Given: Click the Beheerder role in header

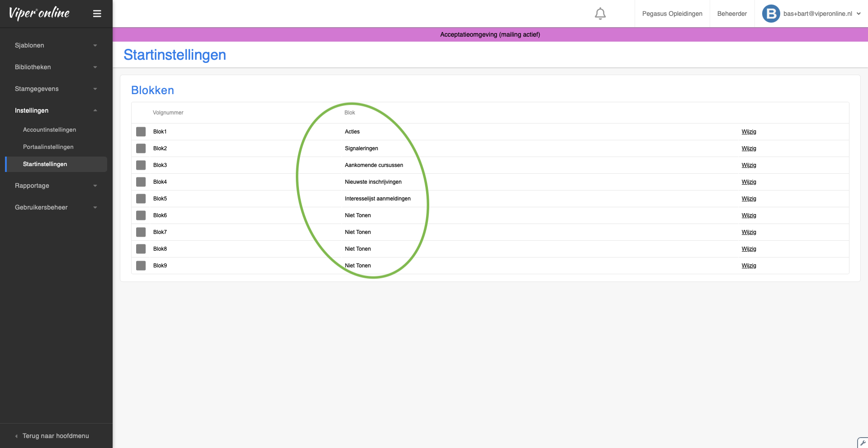Looking at the screenshot, I should [732, 14].
